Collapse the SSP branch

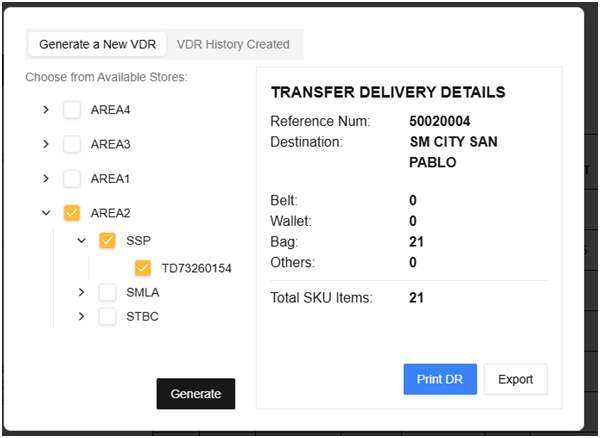click(x=82, y=241)
